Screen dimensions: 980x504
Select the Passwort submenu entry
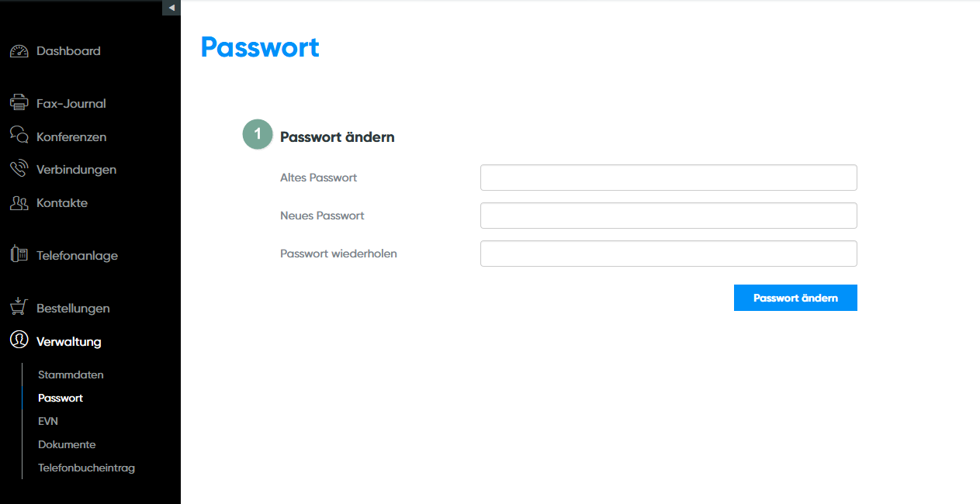coord(61,398)
